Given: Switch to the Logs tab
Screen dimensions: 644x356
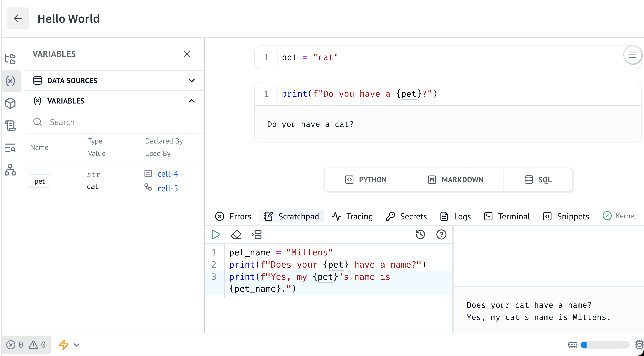Looking at the screenshot, I should (455, 216).
